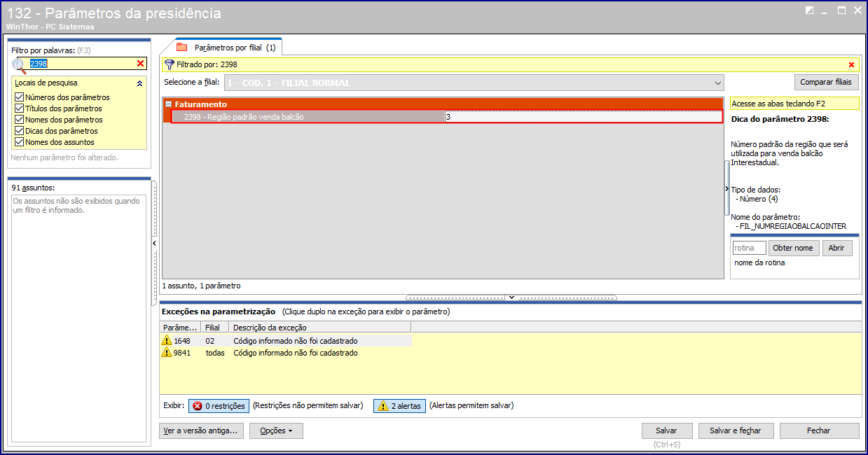Sort by Filial column header
Viewport: 868px width, 455px height.
tap(213, 328)
